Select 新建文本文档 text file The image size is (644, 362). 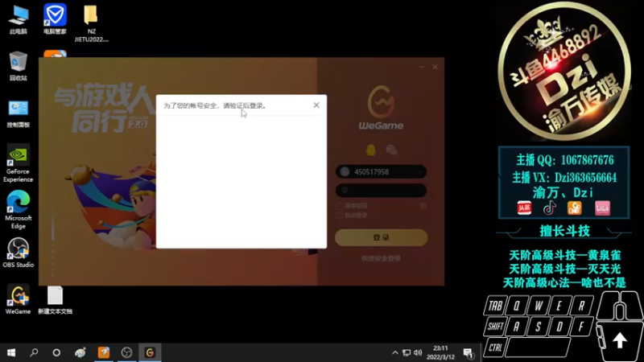(x=55, y=300)
